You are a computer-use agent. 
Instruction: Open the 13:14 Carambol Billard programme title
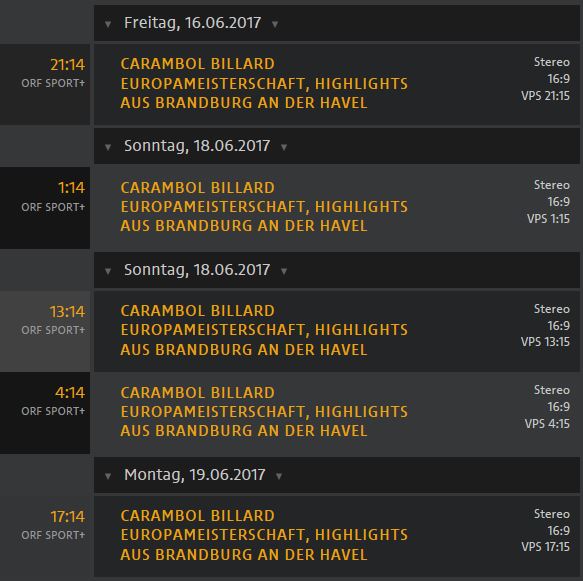coord(264,330)
